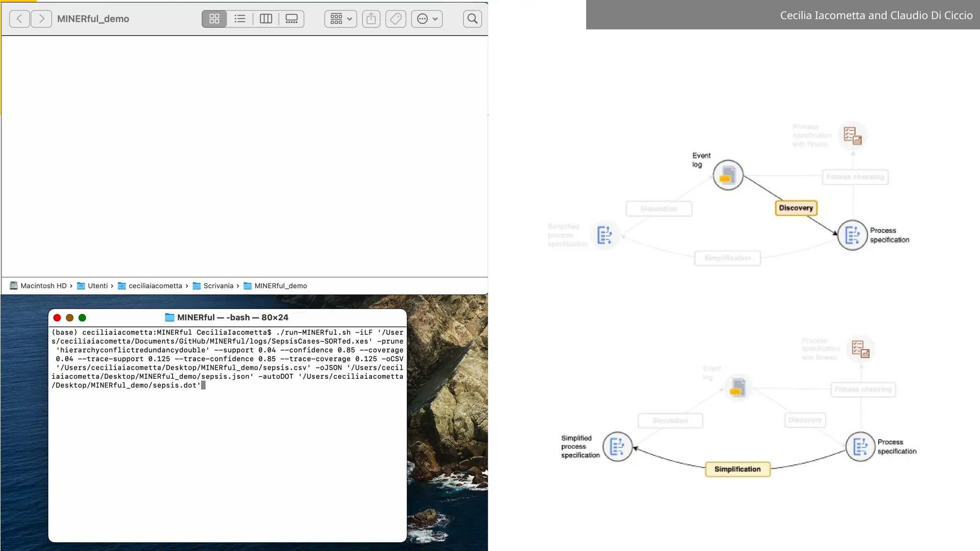980x551 pixels.
Task: Click Utenti folder in path bar
Action: [98, 286]
